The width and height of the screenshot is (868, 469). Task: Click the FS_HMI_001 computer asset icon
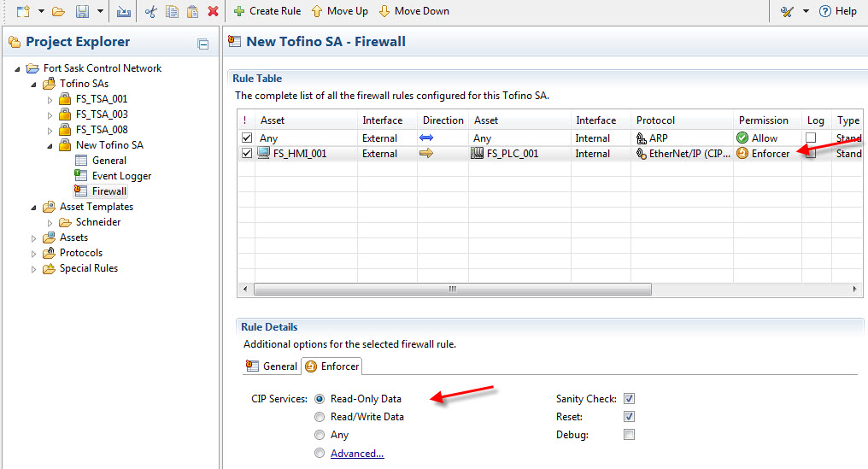pyautogui.click(x=264, y=153)
